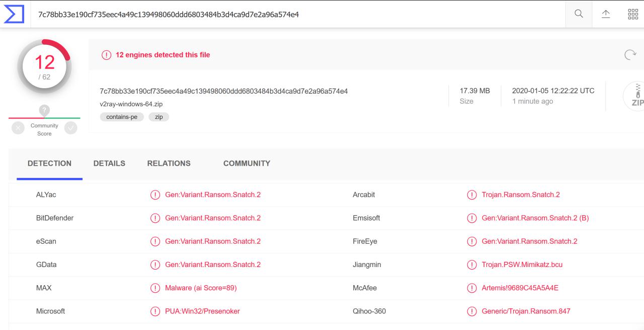Click the 12/62 detection score gauge
The image size is (644, 330).
44,67
